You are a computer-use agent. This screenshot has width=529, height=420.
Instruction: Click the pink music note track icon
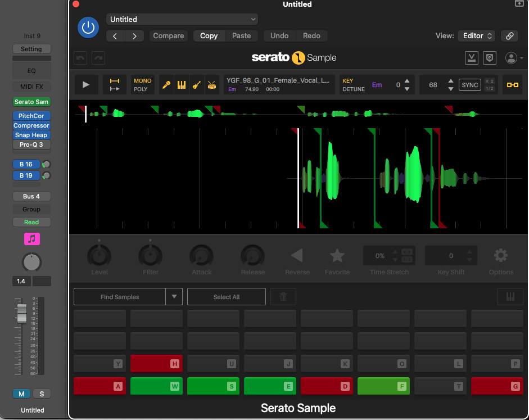click(x=31, y=239)
